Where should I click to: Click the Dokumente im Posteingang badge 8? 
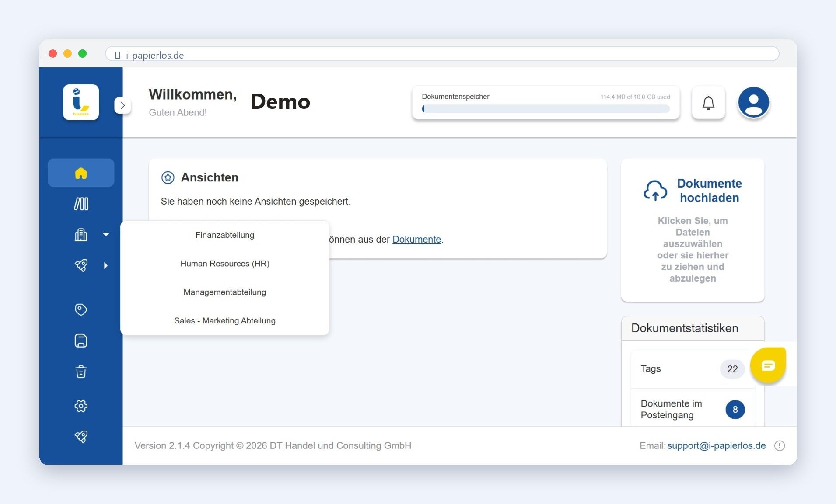735,410
